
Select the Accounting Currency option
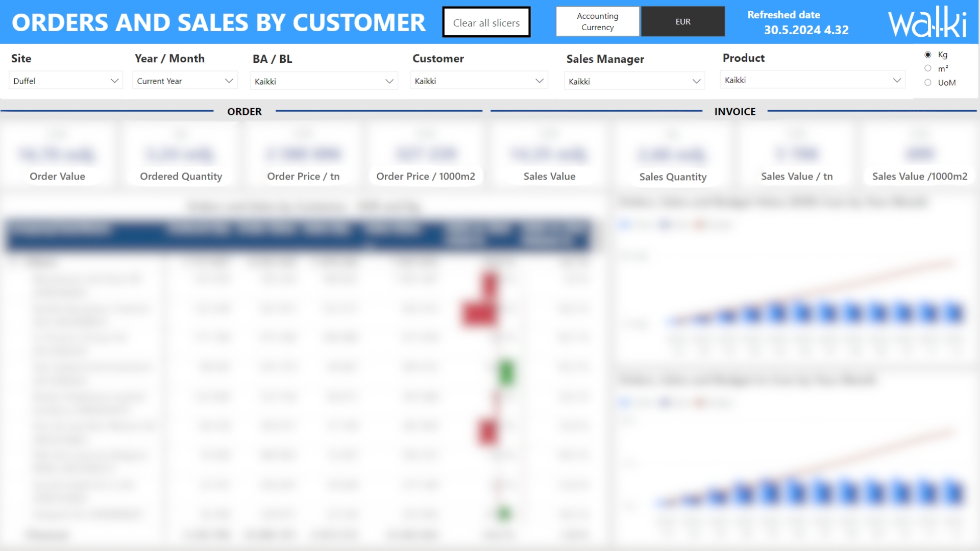597,21
